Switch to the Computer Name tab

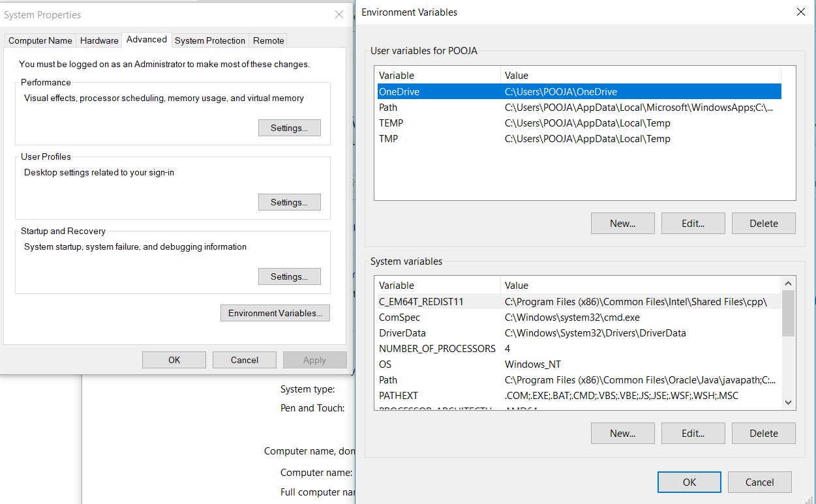(40, 40)
